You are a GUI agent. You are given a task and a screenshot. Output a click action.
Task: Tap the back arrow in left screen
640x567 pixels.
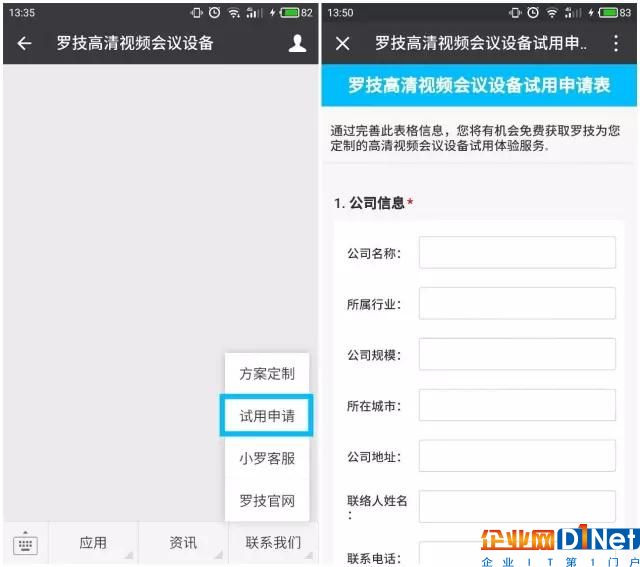(x=24, y=43)
